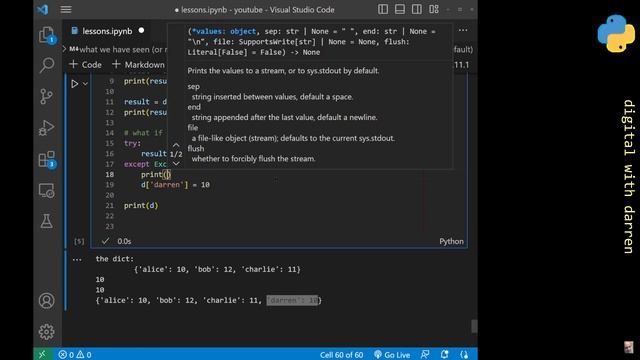Toggle primary side bar layout button

point(383,9)
